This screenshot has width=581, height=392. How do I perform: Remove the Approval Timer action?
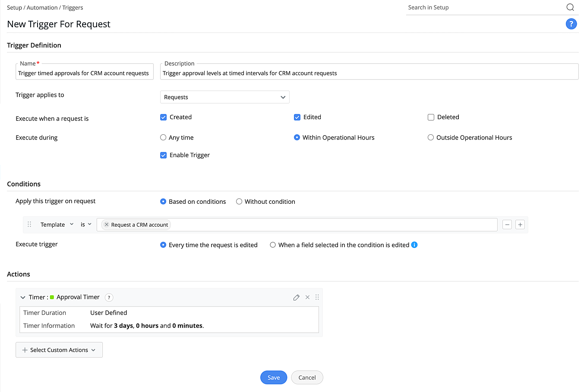click(307, 297)
